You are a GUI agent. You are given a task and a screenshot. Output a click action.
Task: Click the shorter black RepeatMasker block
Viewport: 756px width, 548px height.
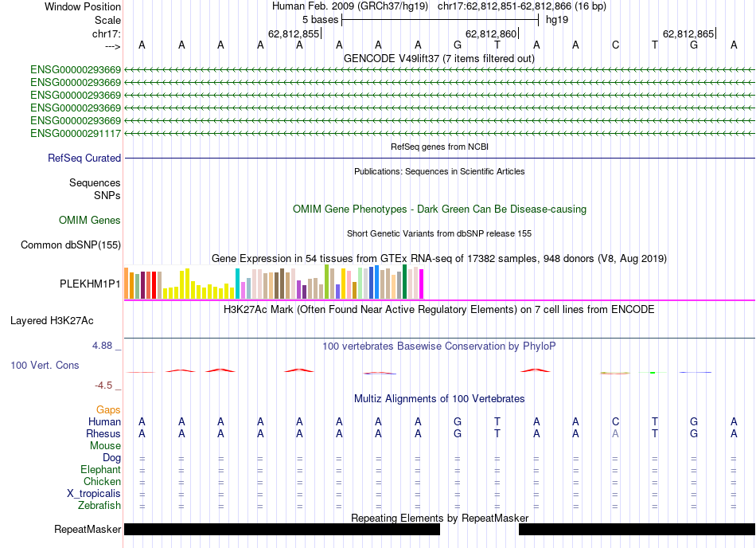(x=637, y=529)
